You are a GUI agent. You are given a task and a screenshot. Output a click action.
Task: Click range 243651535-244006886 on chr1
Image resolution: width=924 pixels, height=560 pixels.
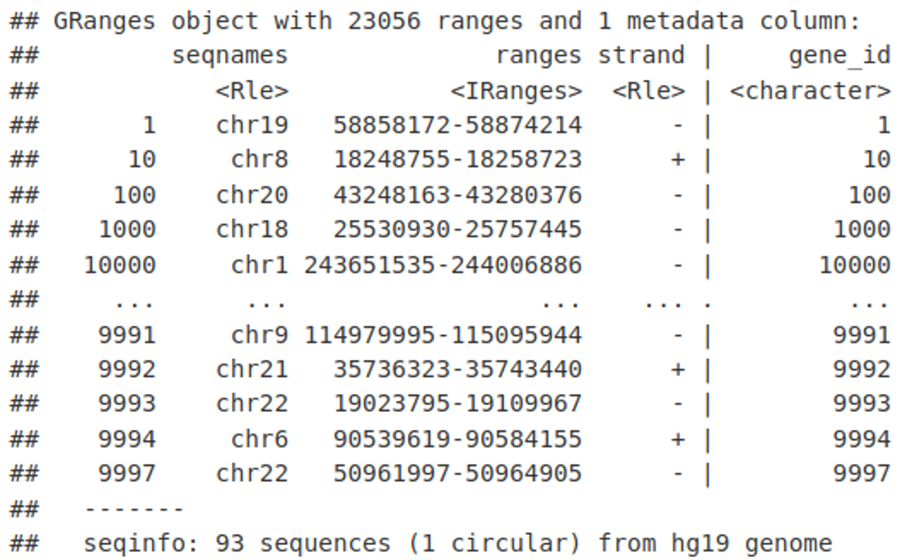[x=443, y=265]
